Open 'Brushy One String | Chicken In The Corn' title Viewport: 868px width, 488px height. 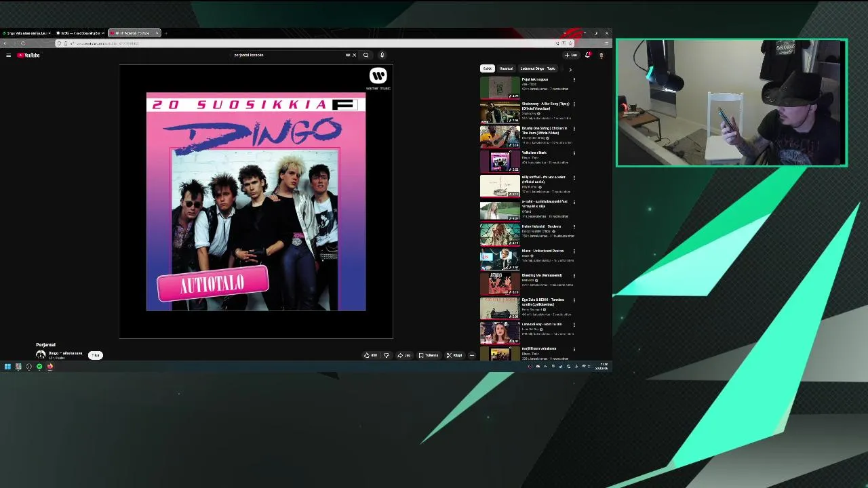click(x=545, y=130)
